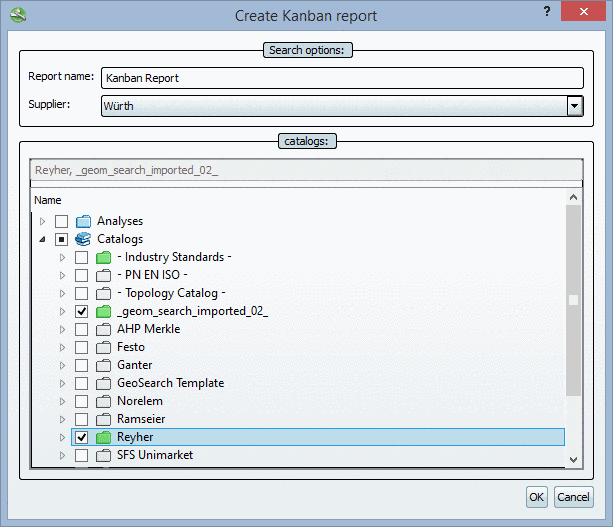Click the scroll down arrow of catalog tree
613x527 pixels.
(x=573, y=460)
